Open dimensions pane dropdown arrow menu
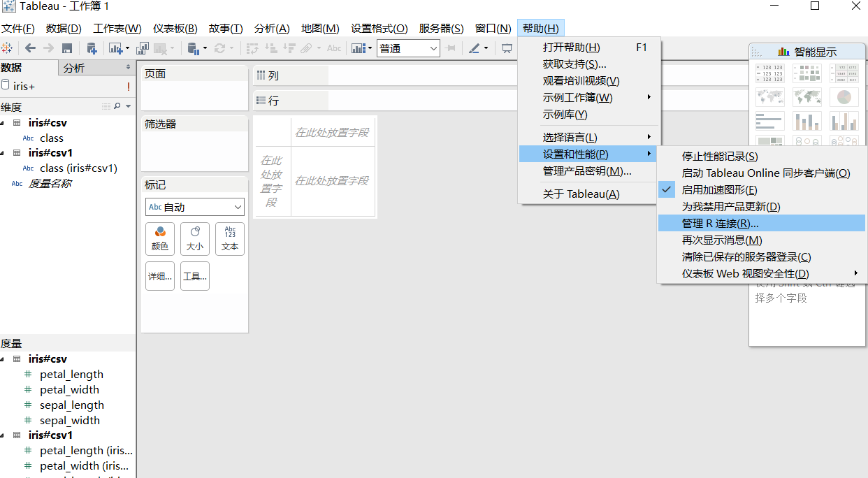Image resolution: width=868 pixels, height=478 pixels. point(128,106)
